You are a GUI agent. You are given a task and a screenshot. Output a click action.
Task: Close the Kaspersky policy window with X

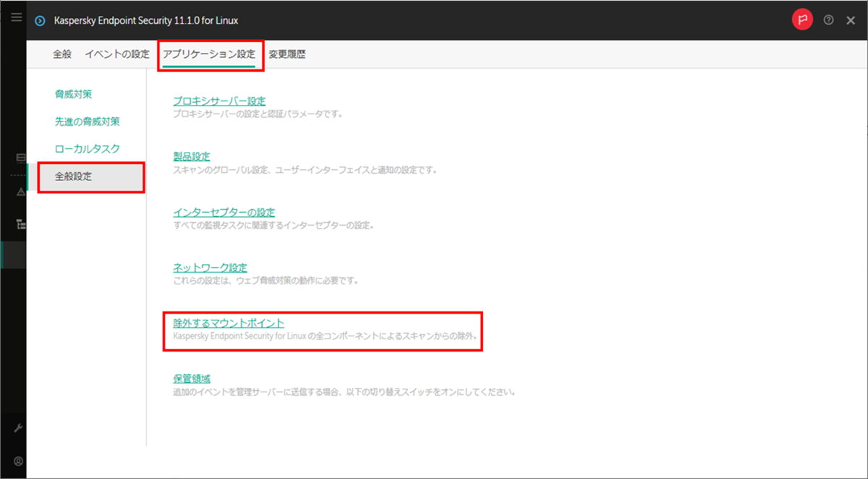pyautogui.click(x=851, y=20)
